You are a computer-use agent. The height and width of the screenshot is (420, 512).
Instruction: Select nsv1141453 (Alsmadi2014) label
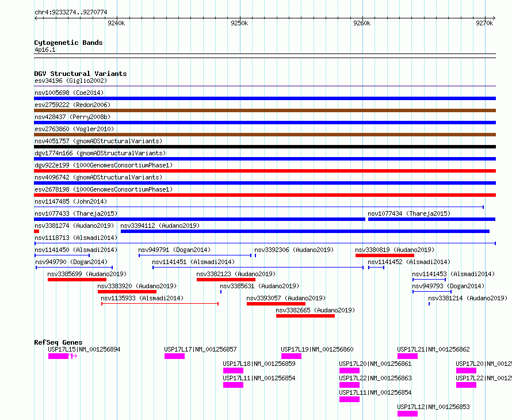[453, 274]
